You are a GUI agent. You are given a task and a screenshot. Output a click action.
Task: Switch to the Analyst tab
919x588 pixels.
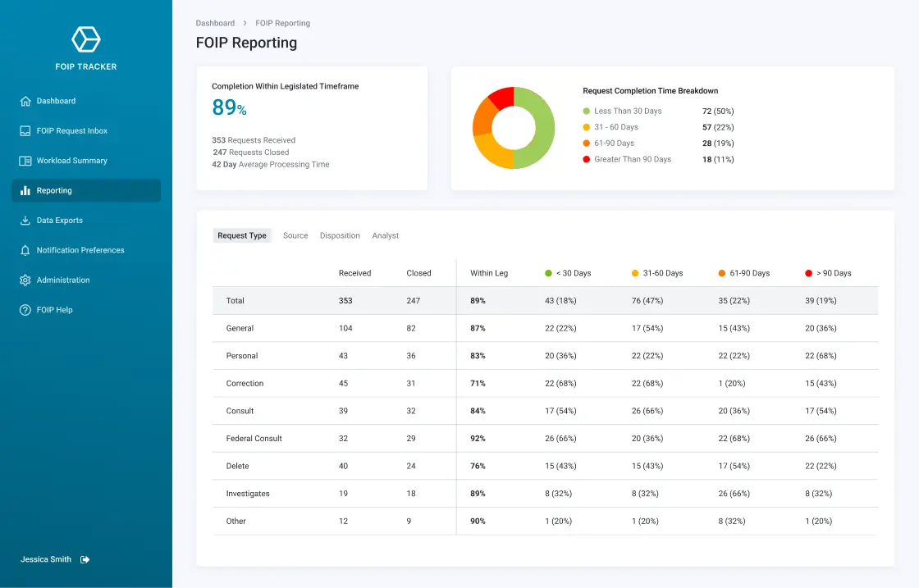385,235
